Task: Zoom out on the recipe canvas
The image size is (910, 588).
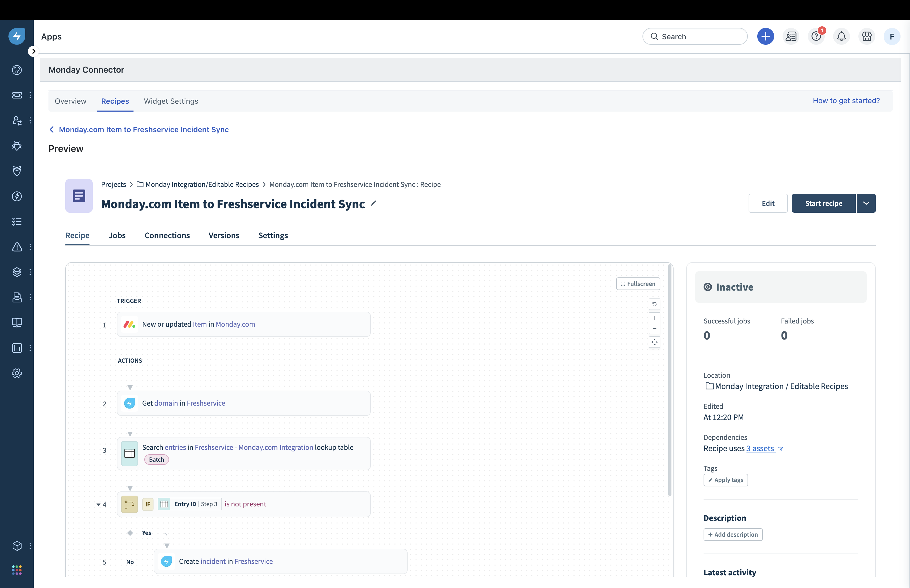Action: (x=654, y=329)
